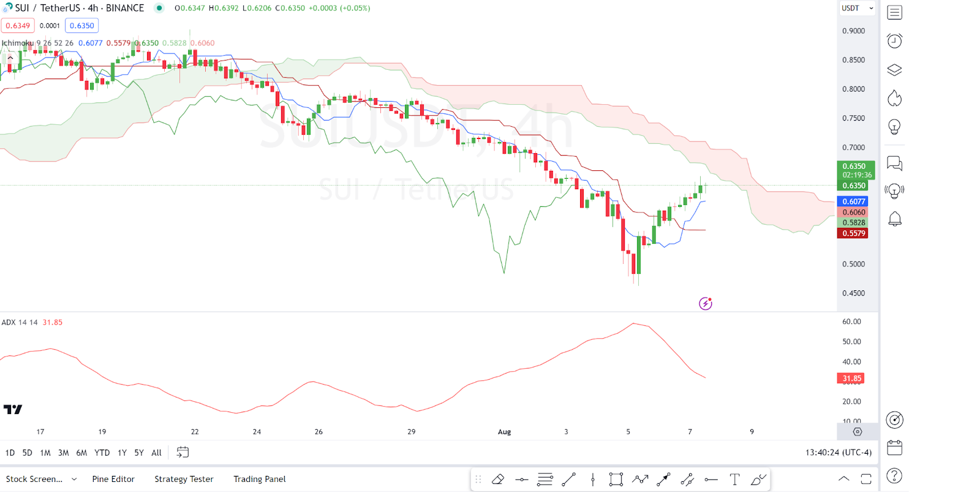The image size is (980, 493).
Task: Select the info line tool with circles
Action: coord(687,480)
